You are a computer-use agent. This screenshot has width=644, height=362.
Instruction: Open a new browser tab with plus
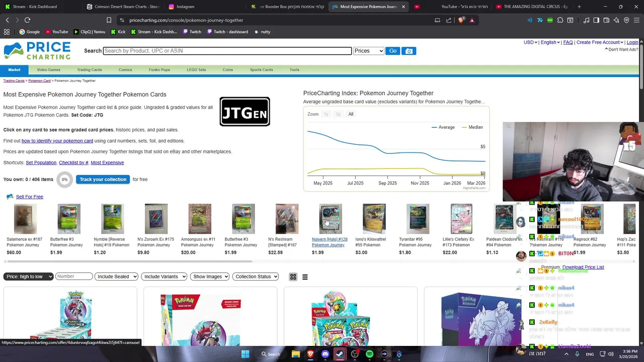(x=579, y=7)
